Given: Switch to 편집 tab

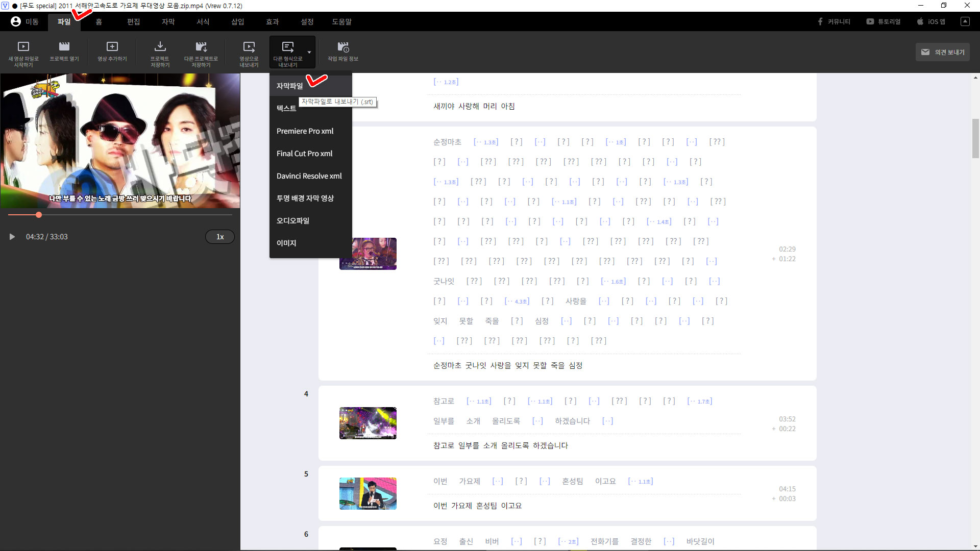Looking at the screenshot, I should (134, 21).
